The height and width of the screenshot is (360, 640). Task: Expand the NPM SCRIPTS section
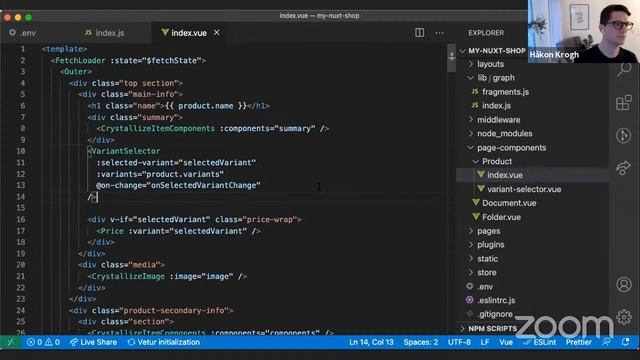pos(492,328)
